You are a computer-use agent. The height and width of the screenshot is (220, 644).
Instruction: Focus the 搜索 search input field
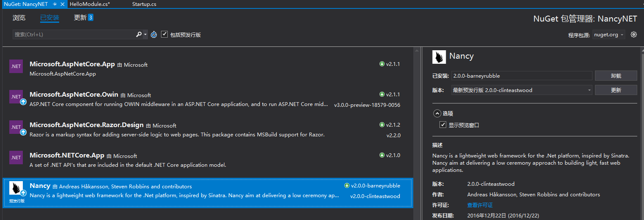(x=74, y=35)
